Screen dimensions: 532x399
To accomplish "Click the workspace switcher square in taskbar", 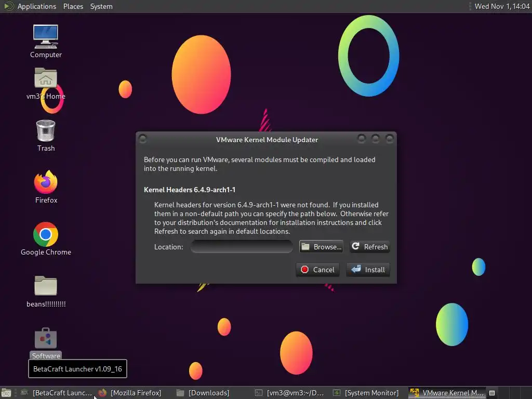I will click(492, 393).
